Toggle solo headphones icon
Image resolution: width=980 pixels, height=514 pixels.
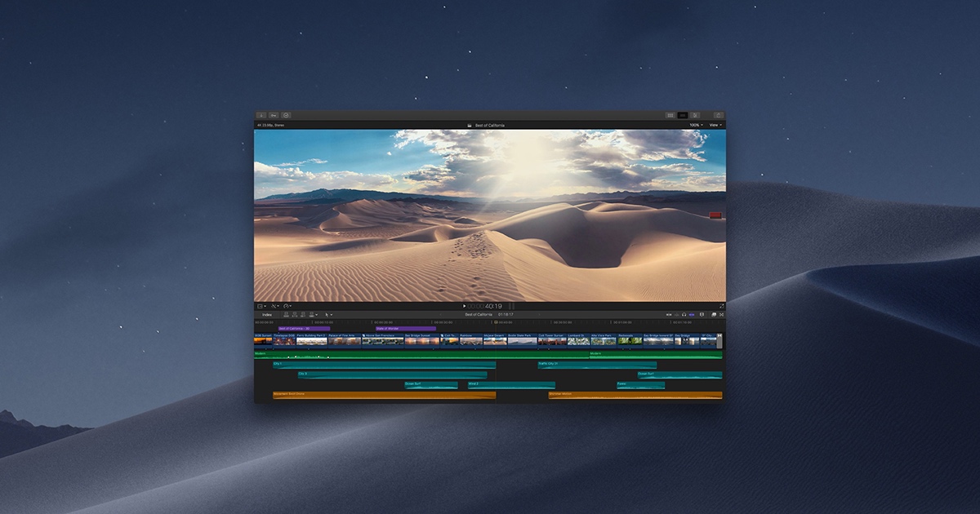pyautogui.click(x=684, y=315)
